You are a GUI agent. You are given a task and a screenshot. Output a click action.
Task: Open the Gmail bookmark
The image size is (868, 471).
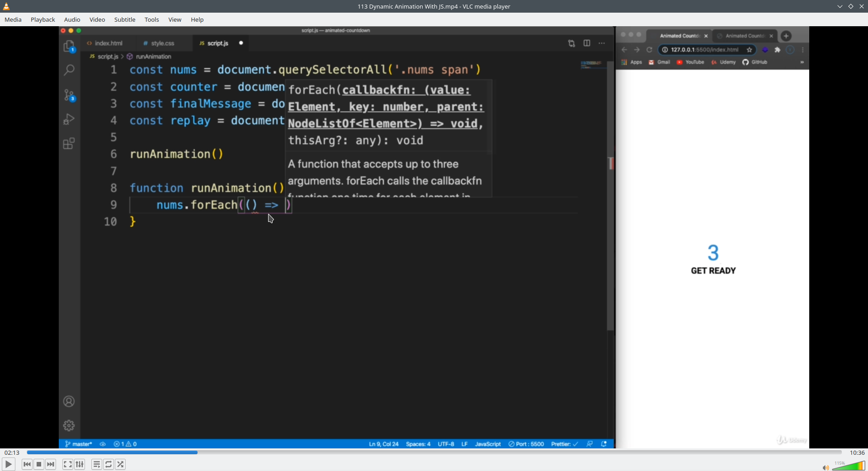click(660, 62)
